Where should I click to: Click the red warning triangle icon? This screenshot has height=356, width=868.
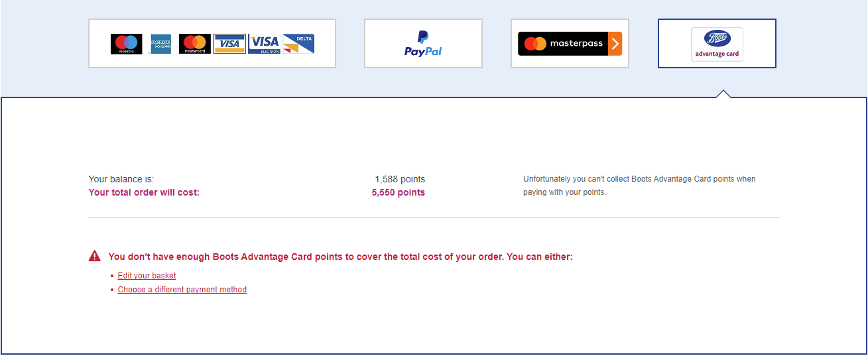(95, 257)
